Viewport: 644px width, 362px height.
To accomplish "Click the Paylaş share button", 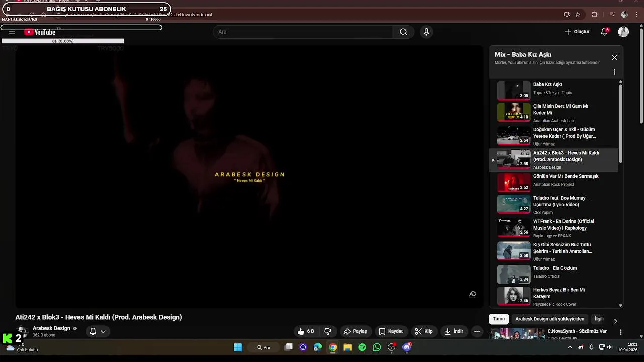I will coord(355,331).
